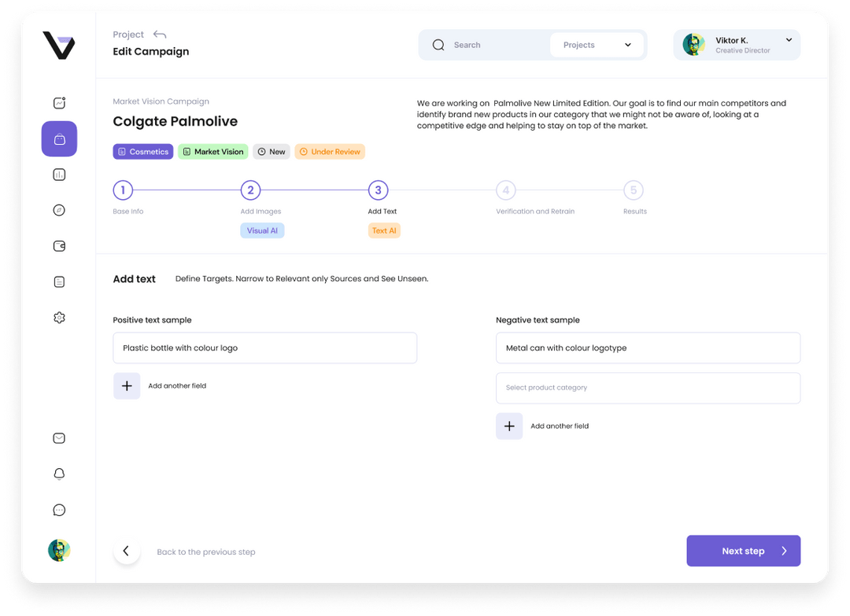The height and width of the screenshot is (616, 850).
Task: Click the Project breadcrumb link
Action: pos(128,35)
